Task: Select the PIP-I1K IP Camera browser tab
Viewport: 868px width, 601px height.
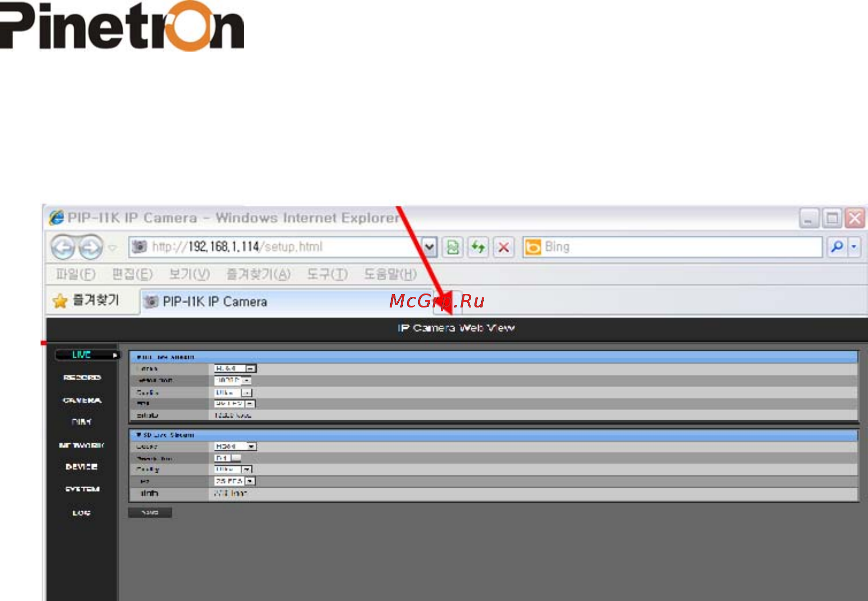Action: pyautogui.click(x=287, y=302)
